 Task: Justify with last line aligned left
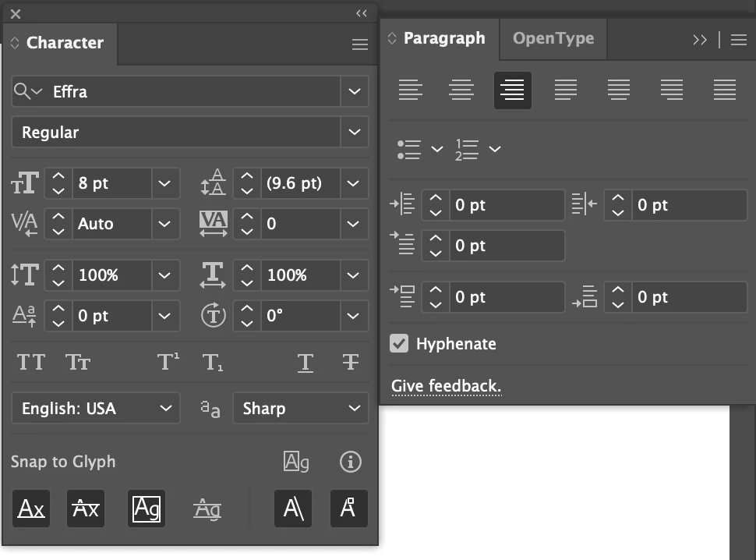click(566, 90)
